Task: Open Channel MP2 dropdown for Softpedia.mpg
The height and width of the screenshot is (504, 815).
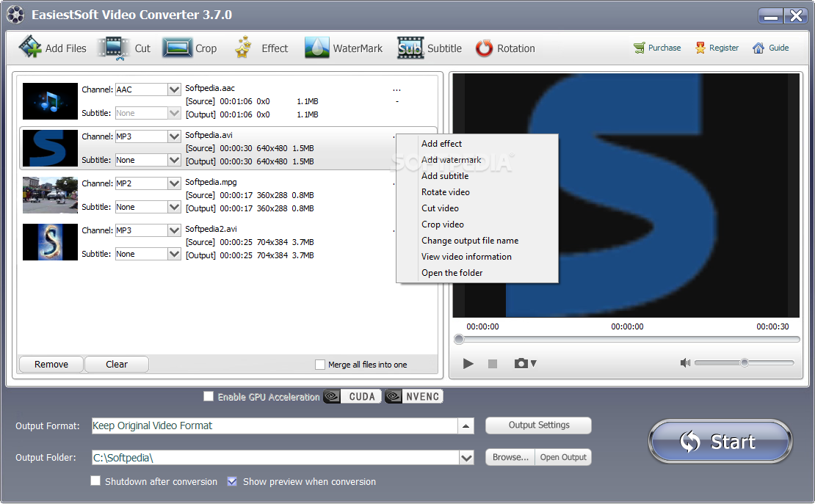Action: (x=174, y=183)
